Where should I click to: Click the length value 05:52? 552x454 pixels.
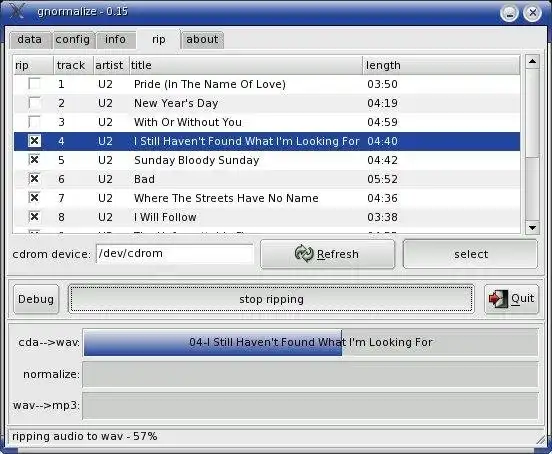(x=382, y=179)
